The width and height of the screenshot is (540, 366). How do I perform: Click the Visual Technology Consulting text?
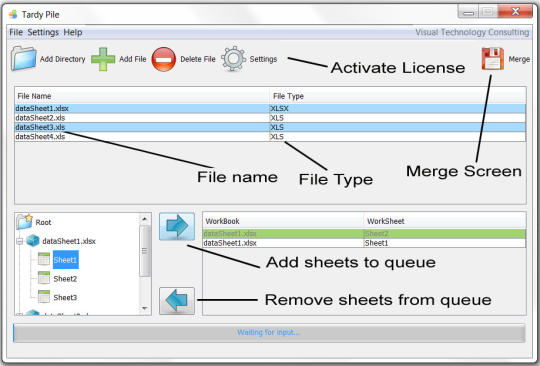tap(472, 32)
